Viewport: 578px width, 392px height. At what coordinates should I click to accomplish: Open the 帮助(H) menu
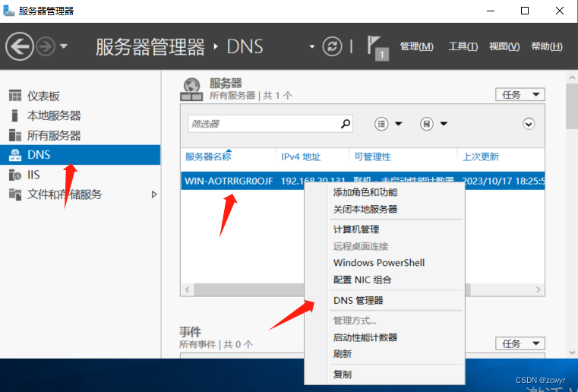(x=547, y=46)
